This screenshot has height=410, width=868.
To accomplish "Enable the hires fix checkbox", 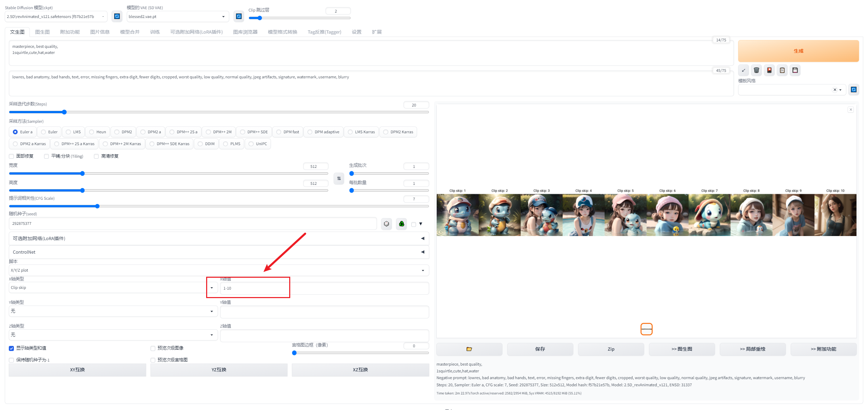I will pos(96,156).
